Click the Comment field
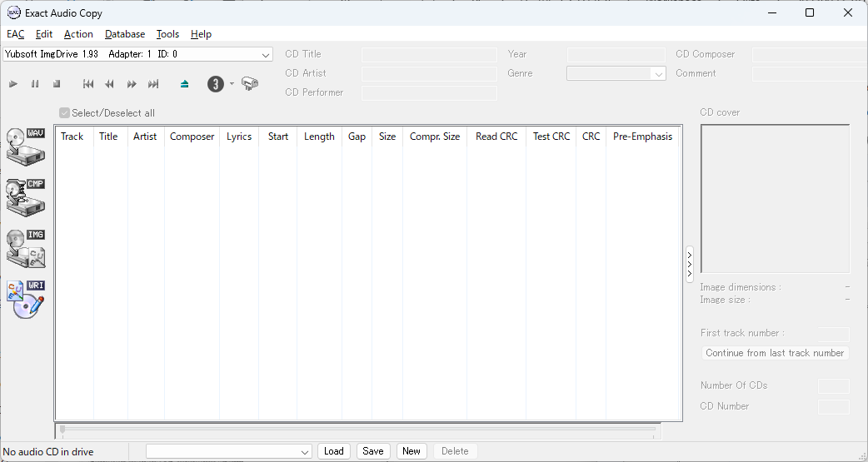 [810, 73]
